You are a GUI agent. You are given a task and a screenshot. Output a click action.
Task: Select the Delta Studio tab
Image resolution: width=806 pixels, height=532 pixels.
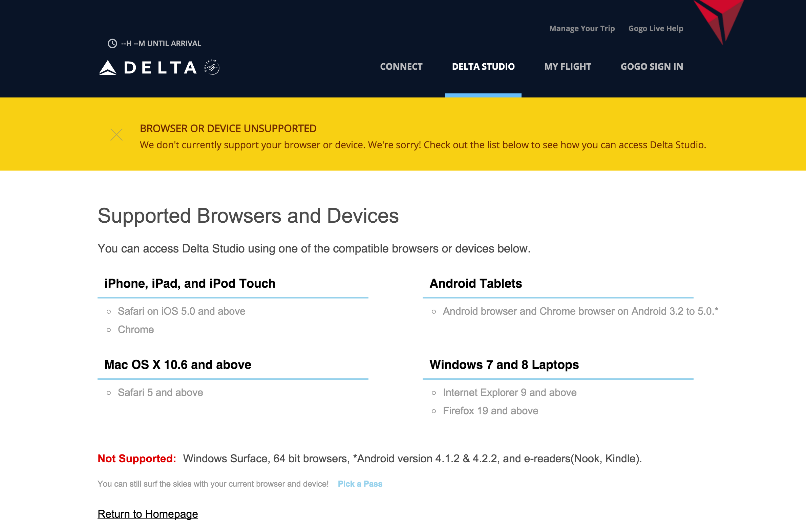[483, 66]
